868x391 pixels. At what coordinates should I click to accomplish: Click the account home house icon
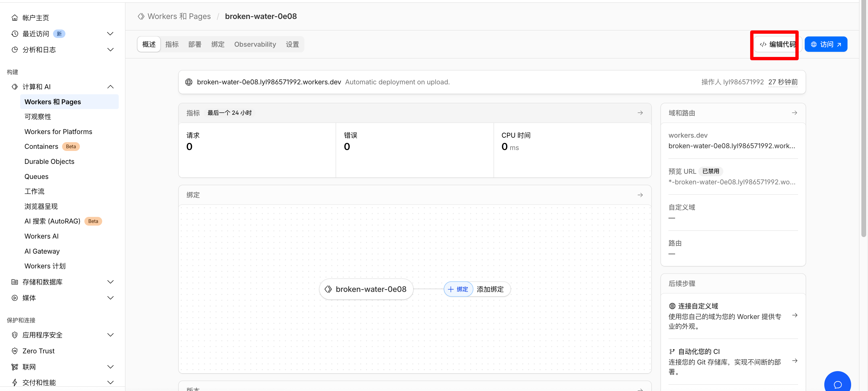[14, 17]
